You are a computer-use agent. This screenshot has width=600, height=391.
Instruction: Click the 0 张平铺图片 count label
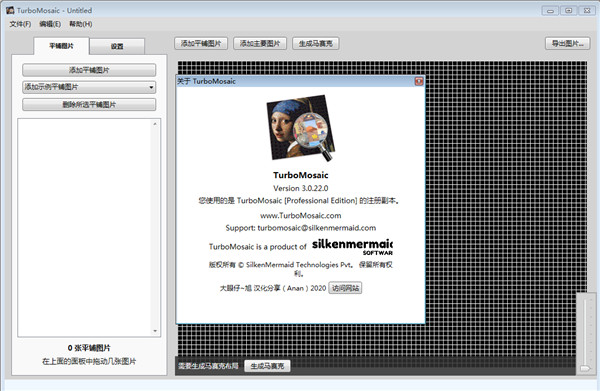tap(89, 348)
